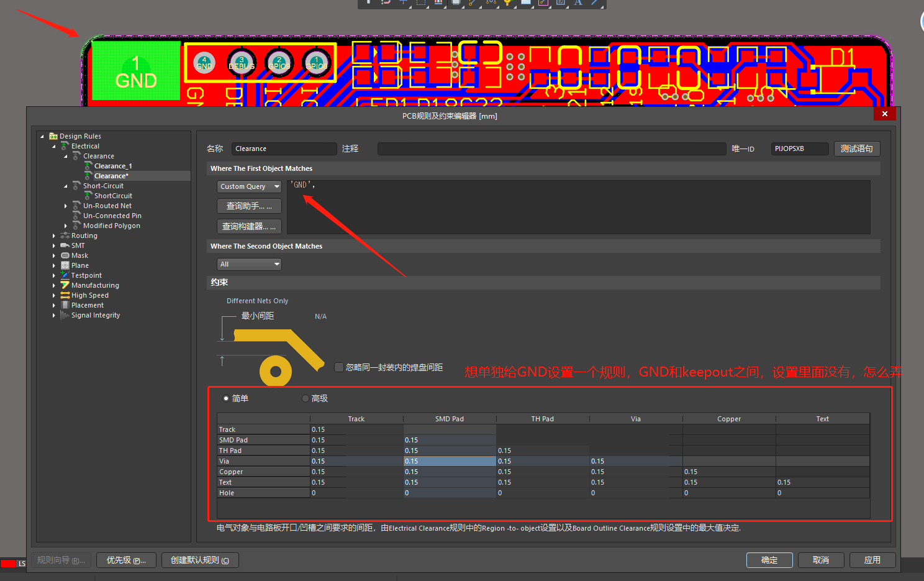
Task: Select the place component chip tool in PCB toolbar
Action: [456, 3]
